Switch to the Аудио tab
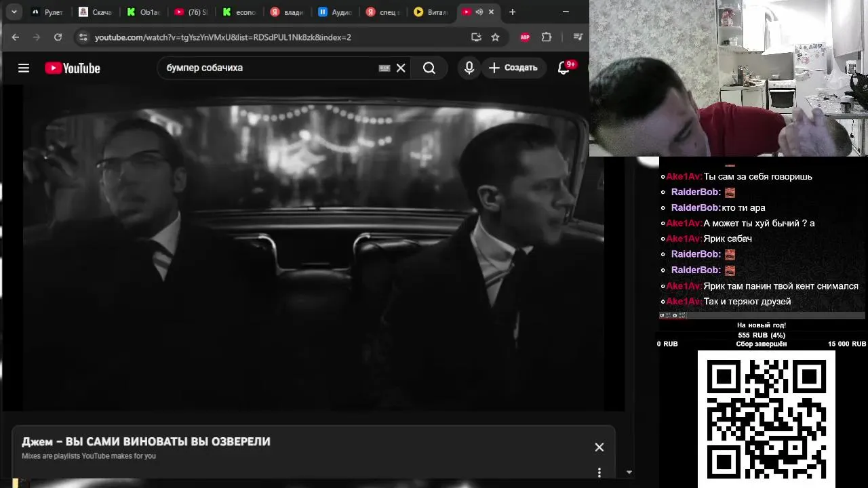 tap(335, 12)
